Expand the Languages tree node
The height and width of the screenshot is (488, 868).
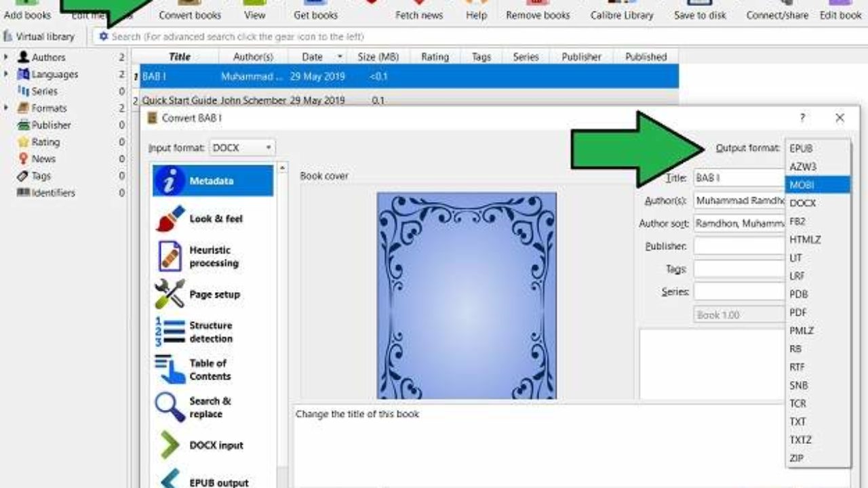[7, 75]
